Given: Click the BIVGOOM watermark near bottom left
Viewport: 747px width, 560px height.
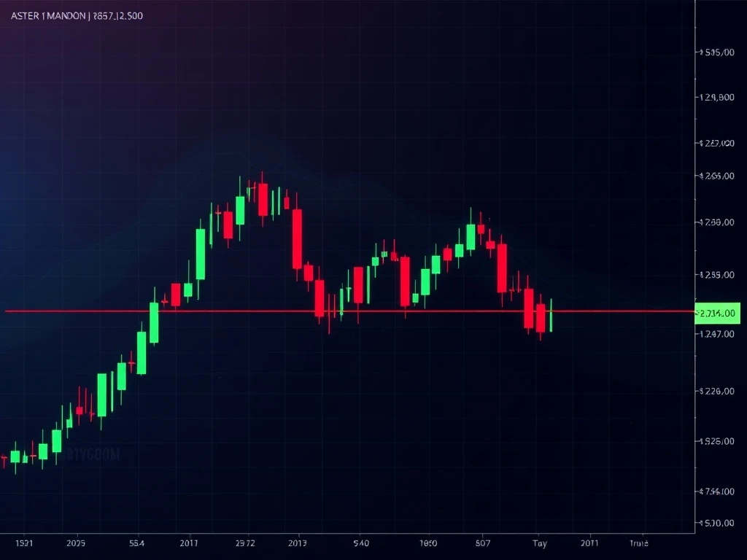Looking at the screenshot, I should click(93, 452).
